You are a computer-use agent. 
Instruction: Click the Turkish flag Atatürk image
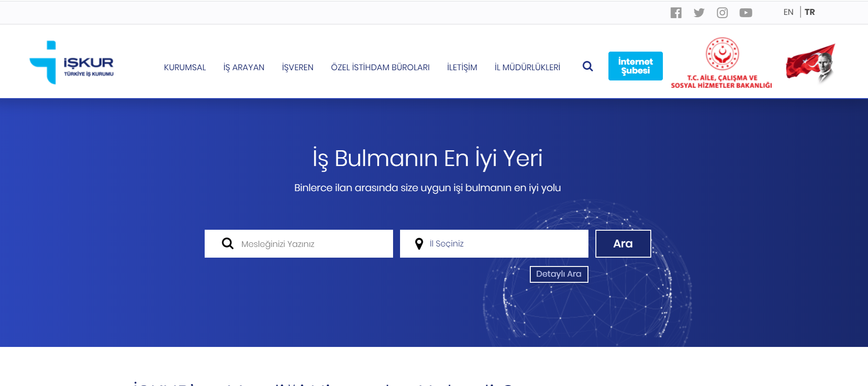tap(810, 63)
